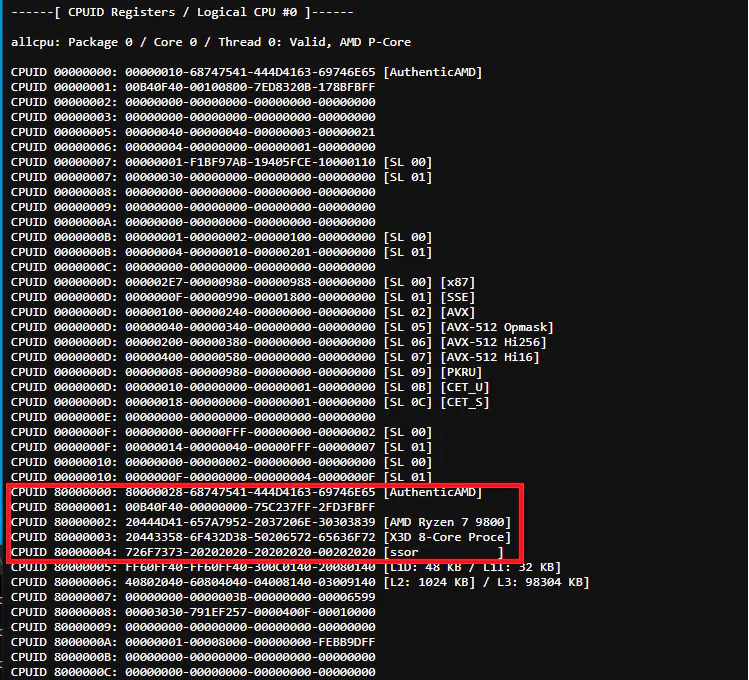The image size is (749, 680).
Task: Click CPUID 0000000B row tagged [SL 01]
Action: (222, 252)
